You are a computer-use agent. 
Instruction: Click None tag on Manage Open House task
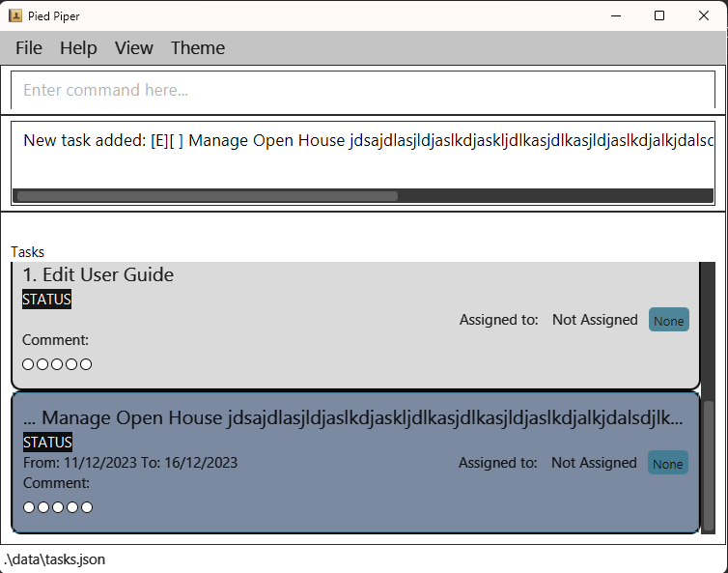(667, 463)
